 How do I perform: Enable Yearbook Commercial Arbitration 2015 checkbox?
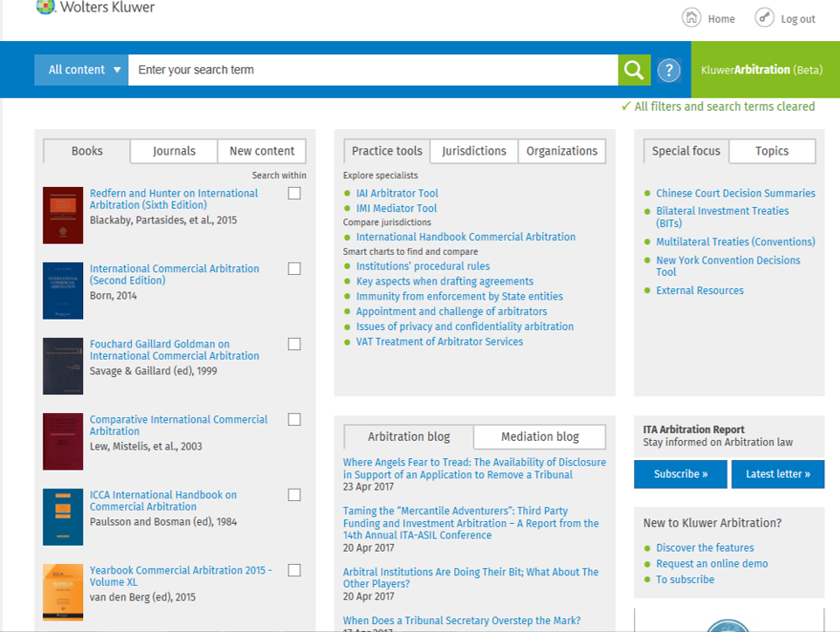tap(294, 570)
